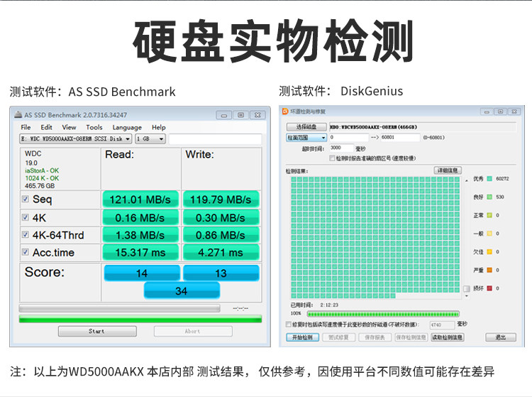Screen dimensions: 532x397
Task: Expand the 柱面范围 cylinder range dropdown
Action: pos(306,138)
